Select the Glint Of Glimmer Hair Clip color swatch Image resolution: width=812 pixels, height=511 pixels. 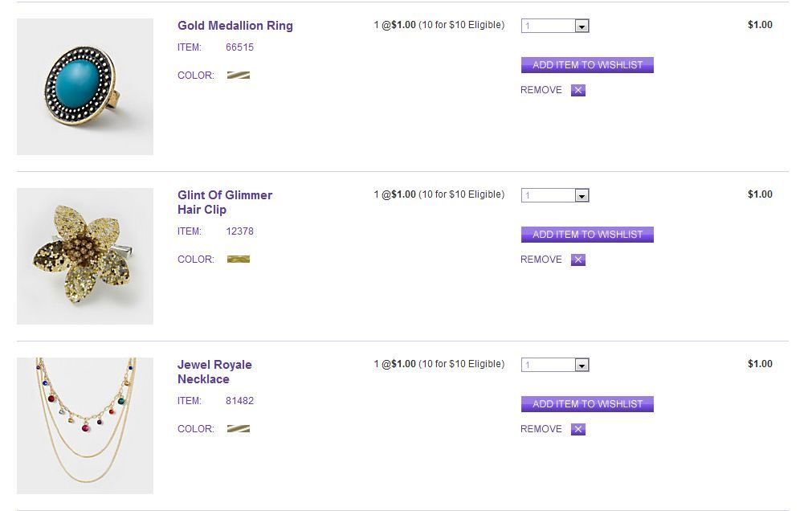tap(239, 260)
